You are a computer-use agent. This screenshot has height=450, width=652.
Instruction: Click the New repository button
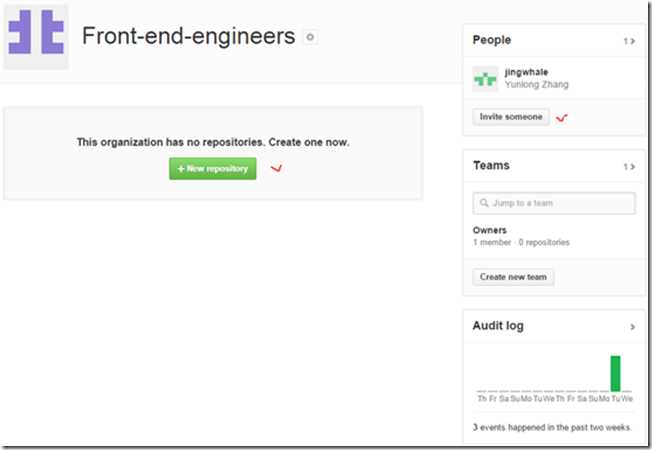click(212, 168)
